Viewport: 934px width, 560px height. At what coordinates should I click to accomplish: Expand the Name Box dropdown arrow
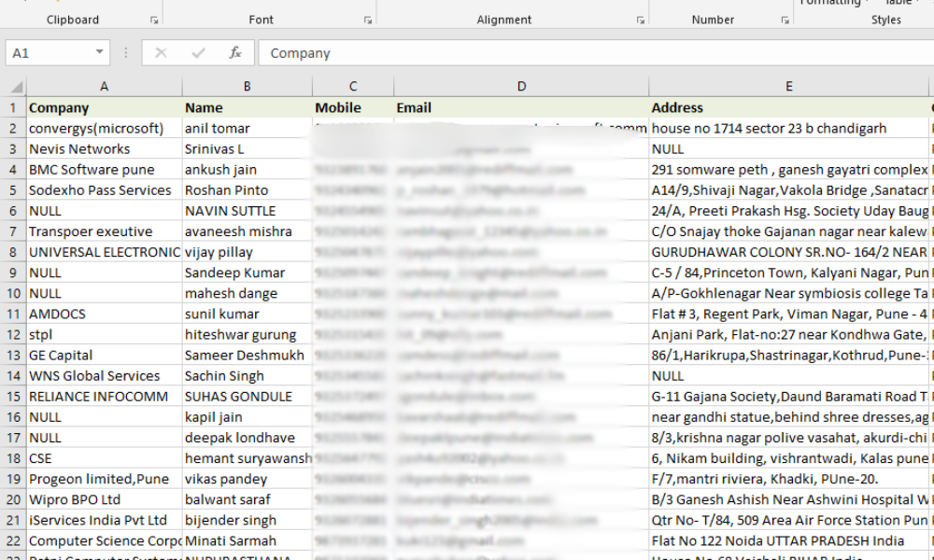click(x=100, y=52)
